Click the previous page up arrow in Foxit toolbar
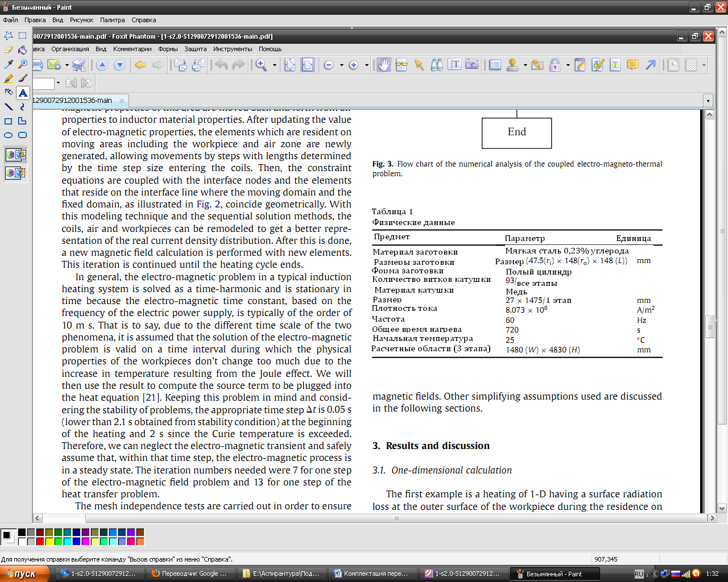Screen dimensions: 728x582 (102, 65)
